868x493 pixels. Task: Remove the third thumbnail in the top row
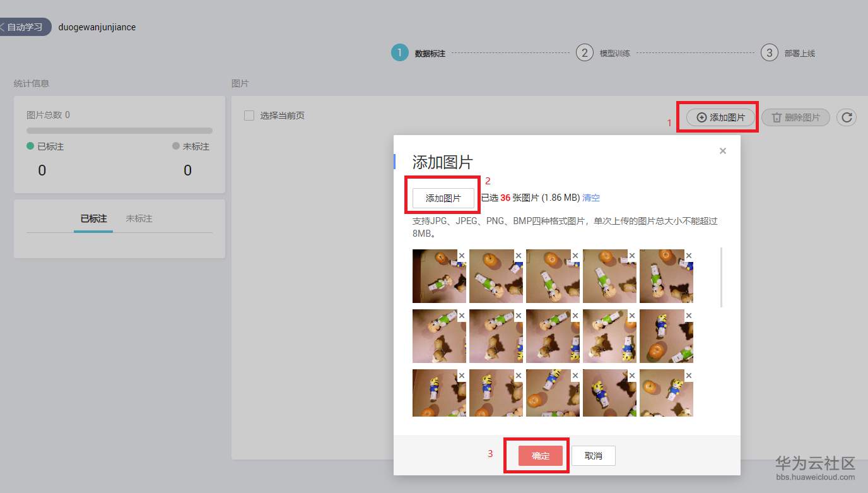click(x=575, y=255)
